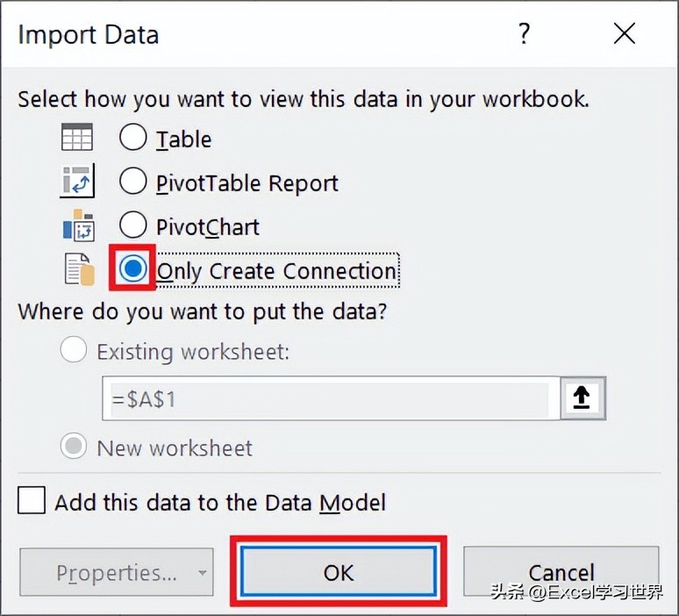Click the PivotChart icon
This screenshot has height=616, width=679.
tap(79, 226)
